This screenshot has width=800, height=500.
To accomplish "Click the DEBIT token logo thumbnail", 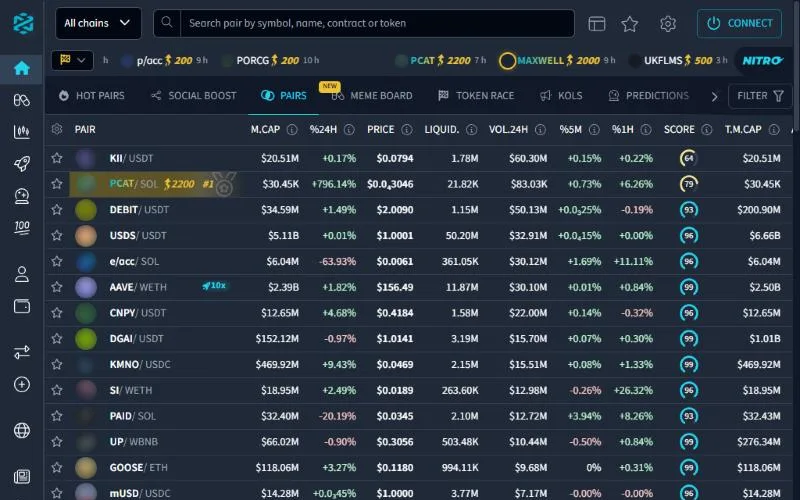I will (x=86, y=210).
